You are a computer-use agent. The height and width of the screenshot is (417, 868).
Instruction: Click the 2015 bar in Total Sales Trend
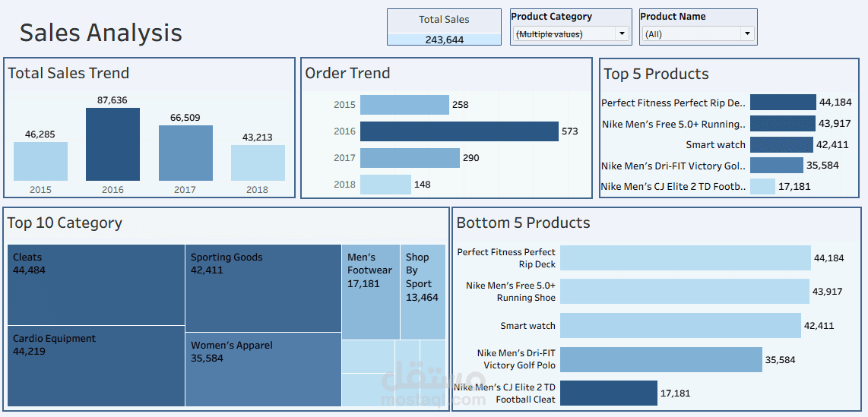click(x=40, y=161)
